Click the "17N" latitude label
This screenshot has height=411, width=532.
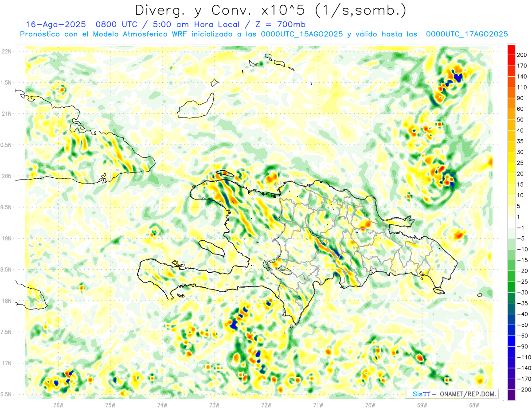tap(7, 363)
